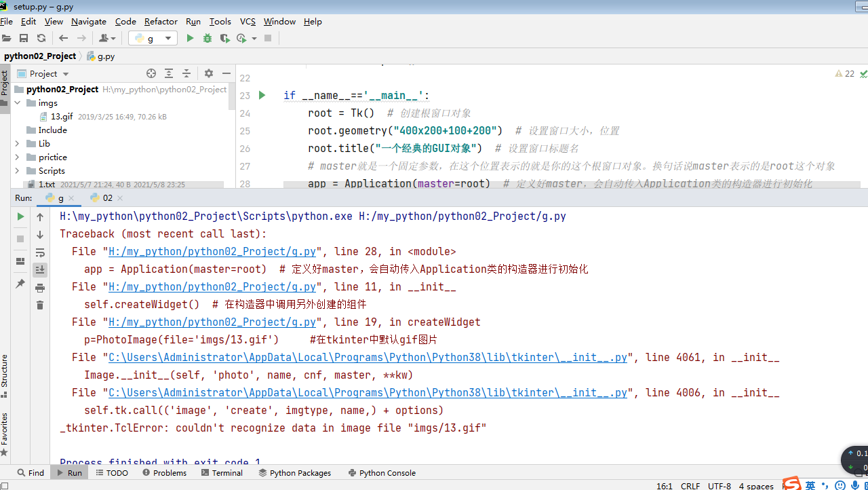Click Restore Layout icon in the Run panel
The height and width of the screenshot is (490, 868).
[20, 261]
